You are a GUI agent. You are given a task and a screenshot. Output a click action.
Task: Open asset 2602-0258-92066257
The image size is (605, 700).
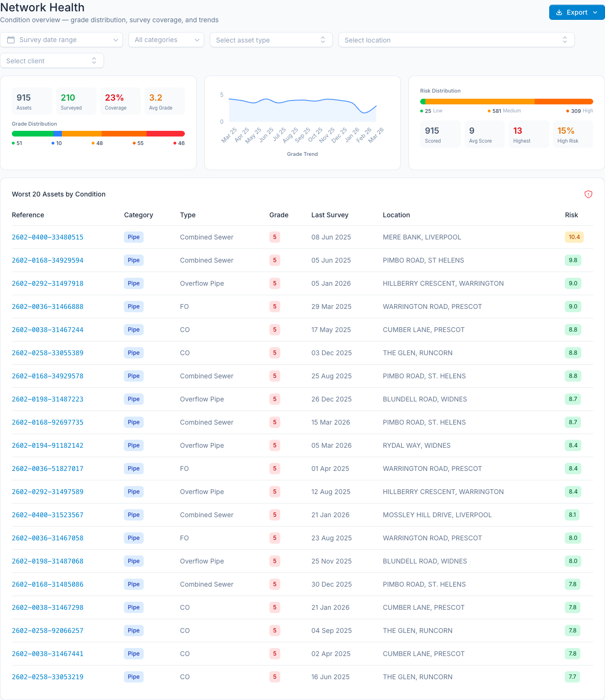[48, 631]
